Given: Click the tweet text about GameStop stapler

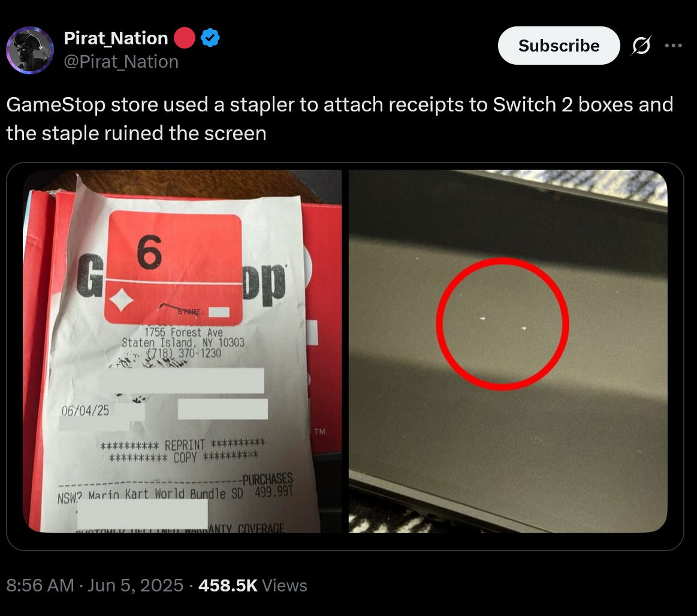Looking at the screenshot, I should pyautogui.click(x=340, y=119).
